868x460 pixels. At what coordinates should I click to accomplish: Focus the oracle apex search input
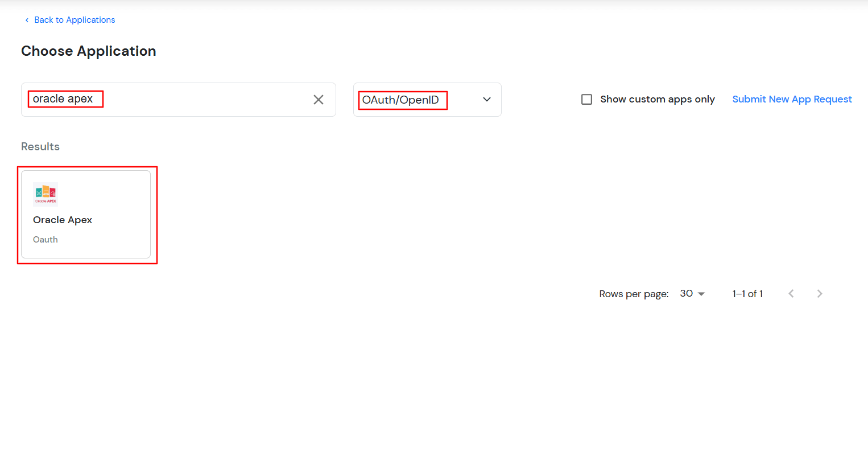point(171,99)
